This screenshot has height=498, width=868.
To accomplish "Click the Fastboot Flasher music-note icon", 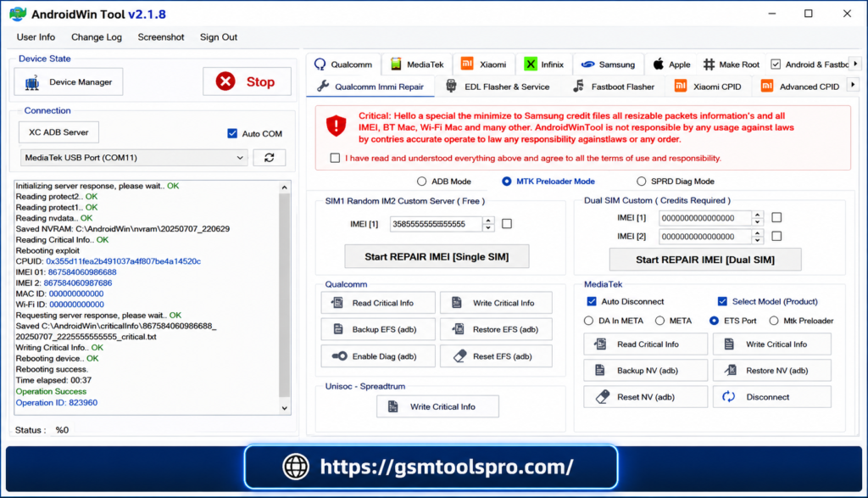I will coord(578,86).
